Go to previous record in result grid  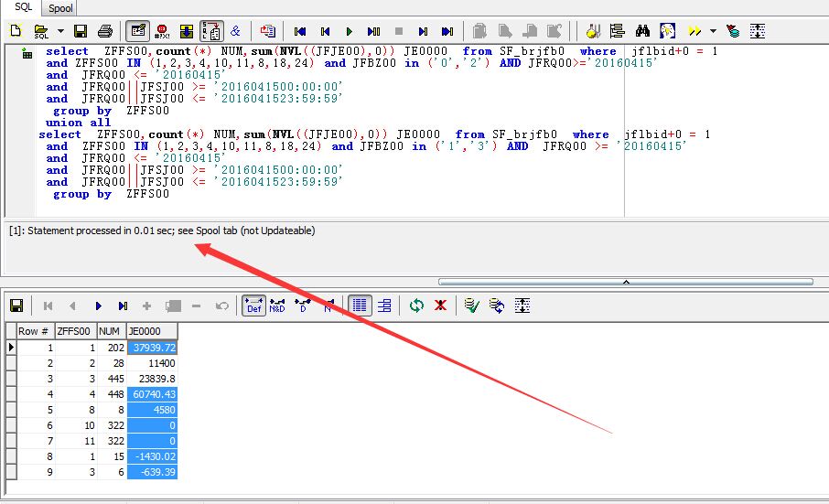coord(72,306)
